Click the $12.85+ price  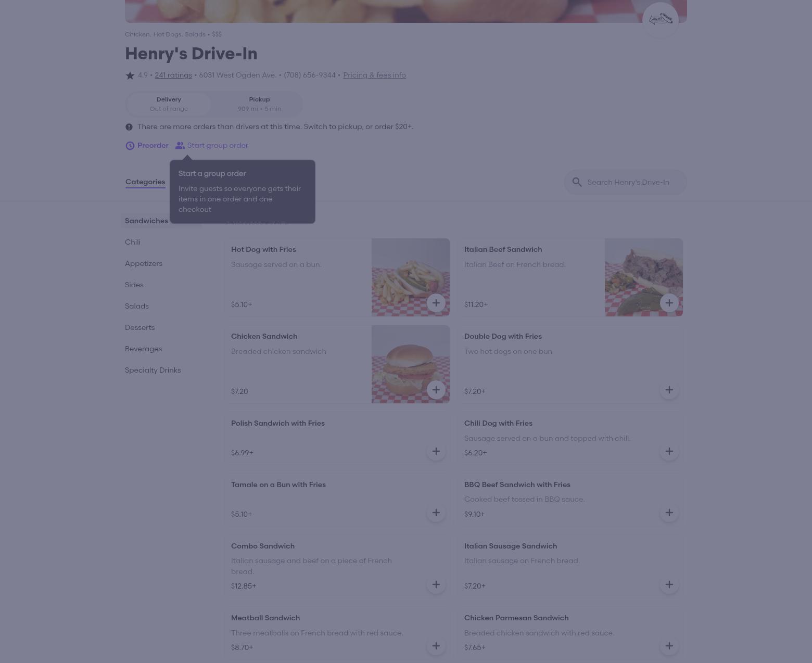244,586
